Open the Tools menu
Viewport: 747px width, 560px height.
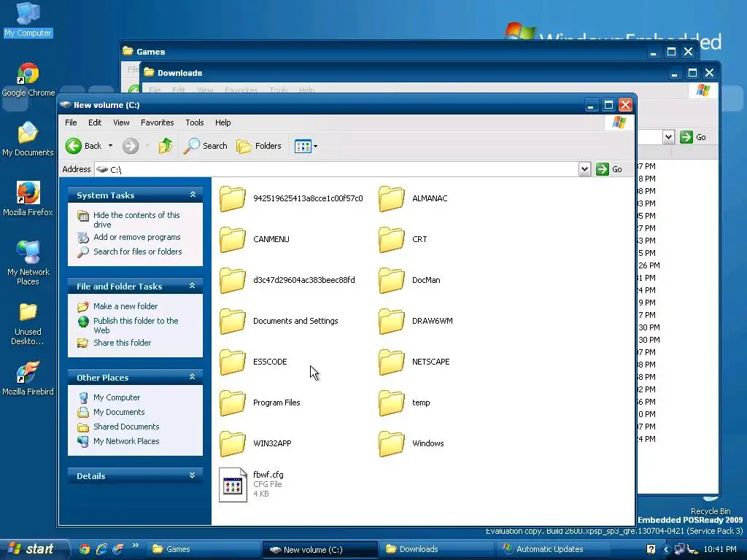(x=194, y=122)
